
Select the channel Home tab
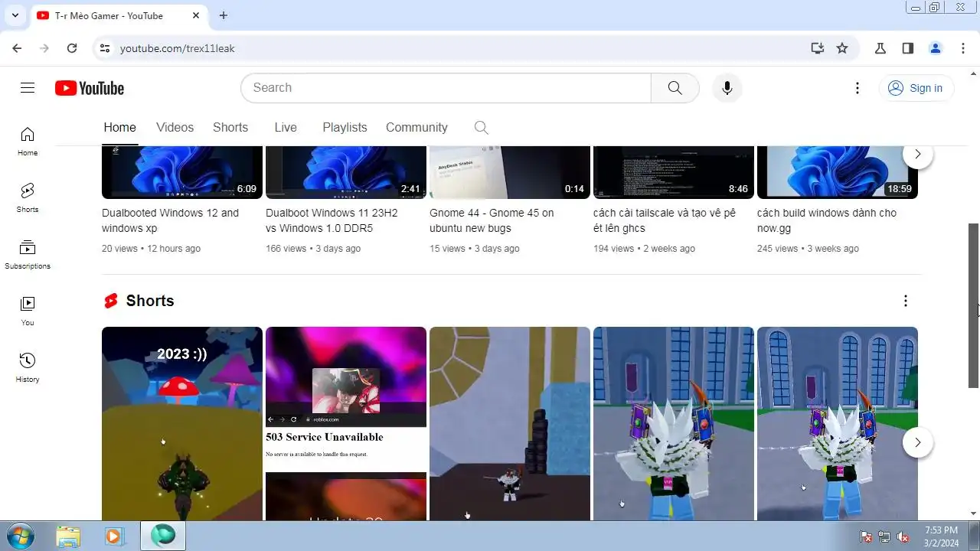coord(119,128)
